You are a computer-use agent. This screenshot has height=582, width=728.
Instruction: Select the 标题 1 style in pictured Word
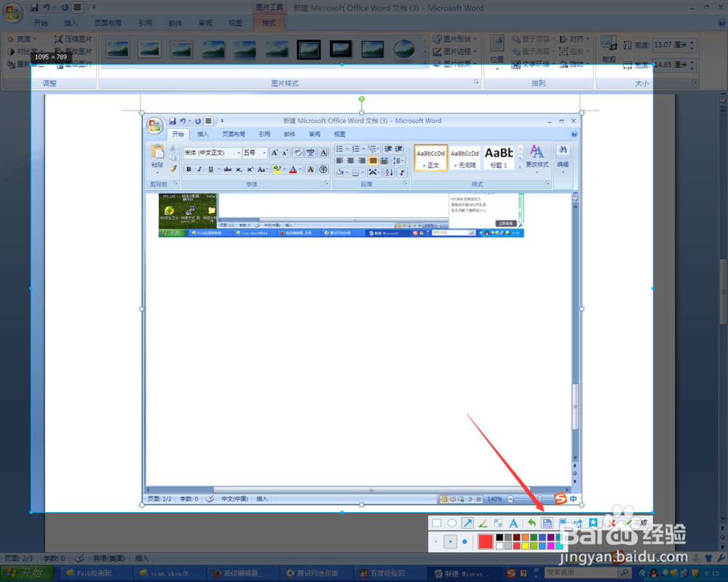pyautogui.click(x=499, y=157)
